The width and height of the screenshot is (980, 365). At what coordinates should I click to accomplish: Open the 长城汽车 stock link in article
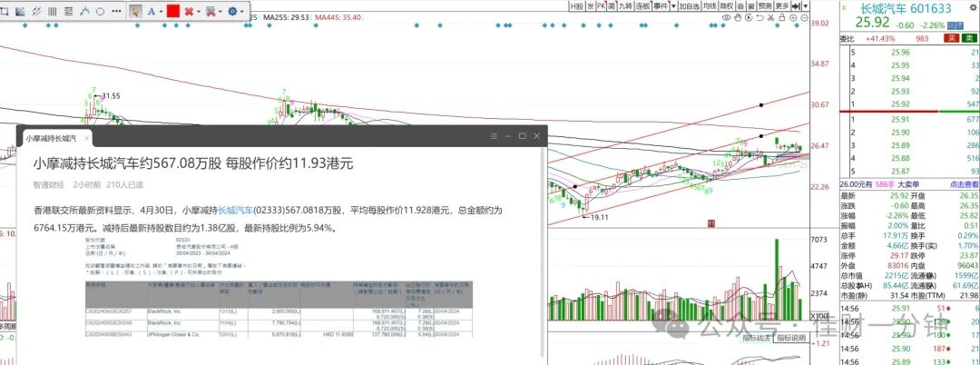point(236,211)
